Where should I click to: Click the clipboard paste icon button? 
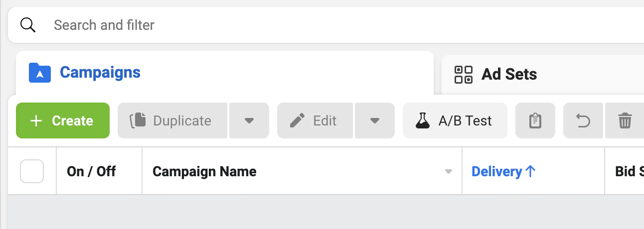pos(535,120)
